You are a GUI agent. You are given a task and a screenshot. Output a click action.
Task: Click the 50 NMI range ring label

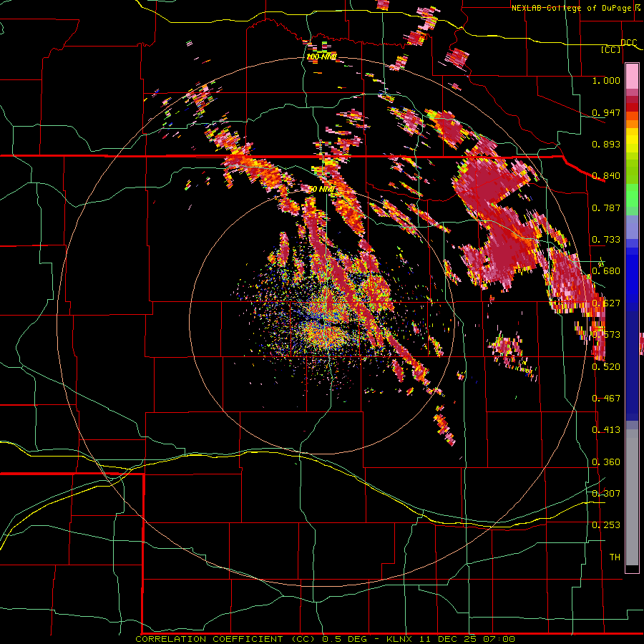(321, 190)
